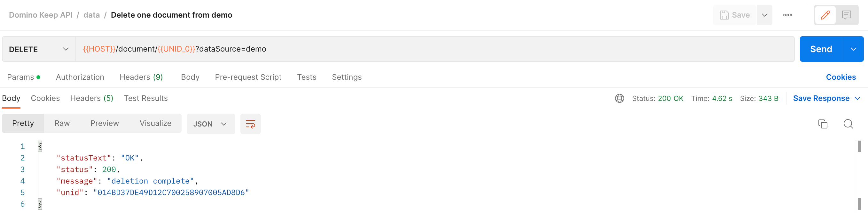Screen dimensions: 868x213
Task: Switch response view to Preview
Action: (x=105, y=123)
